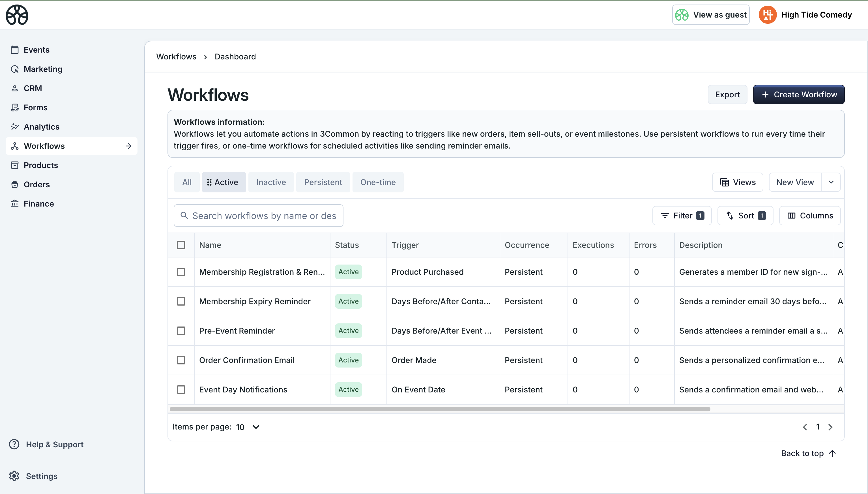
Task: Click the Back to top link
Action: tap(809, 453)
